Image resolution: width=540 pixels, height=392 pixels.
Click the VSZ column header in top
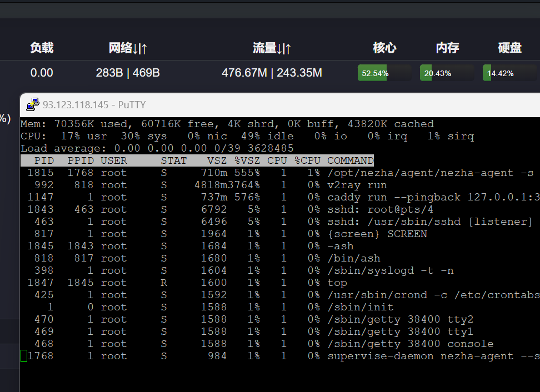click(x=217, y=160)
